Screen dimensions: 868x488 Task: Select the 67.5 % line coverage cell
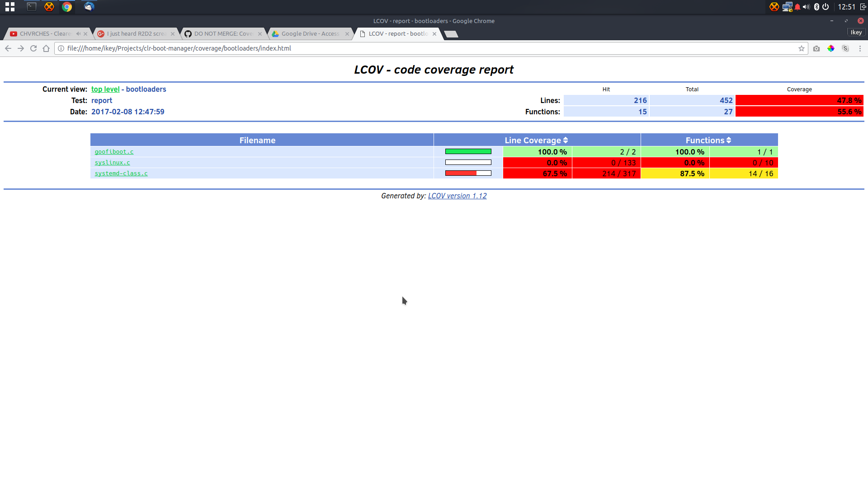pos(538,174)
